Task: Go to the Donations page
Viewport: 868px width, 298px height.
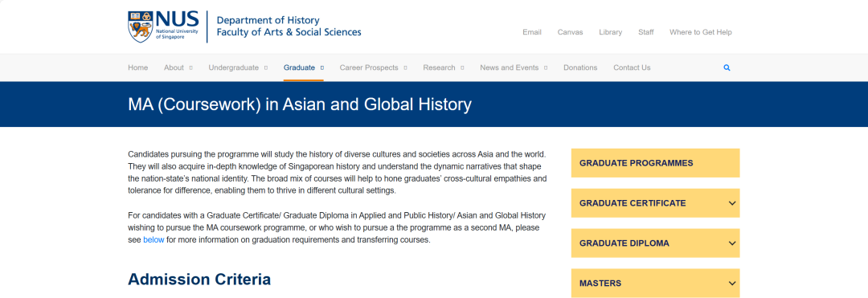Action: click(x=580, y=67)
